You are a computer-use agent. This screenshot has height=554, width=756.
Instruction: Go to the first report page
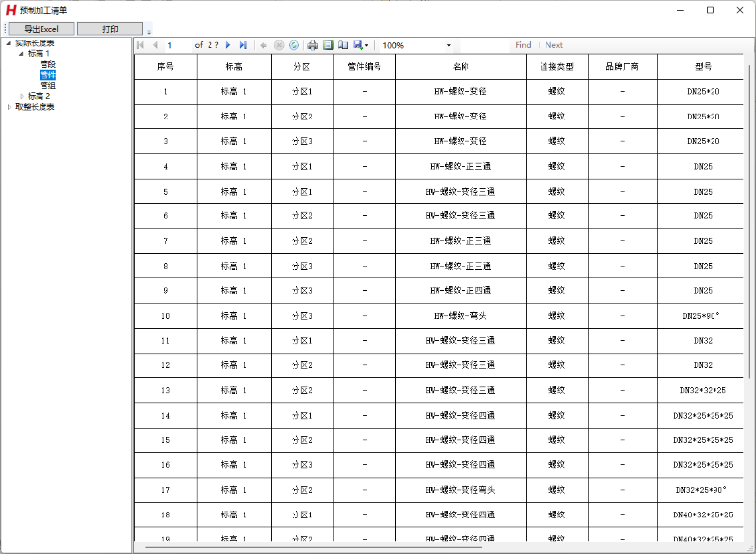140,45
